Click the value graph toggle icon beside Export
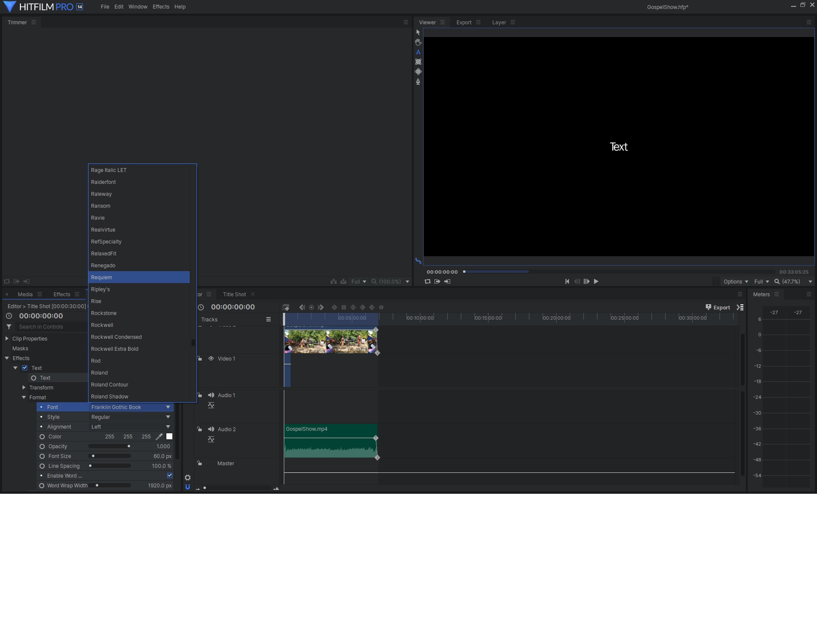817x644 pixels. [740, 307]
